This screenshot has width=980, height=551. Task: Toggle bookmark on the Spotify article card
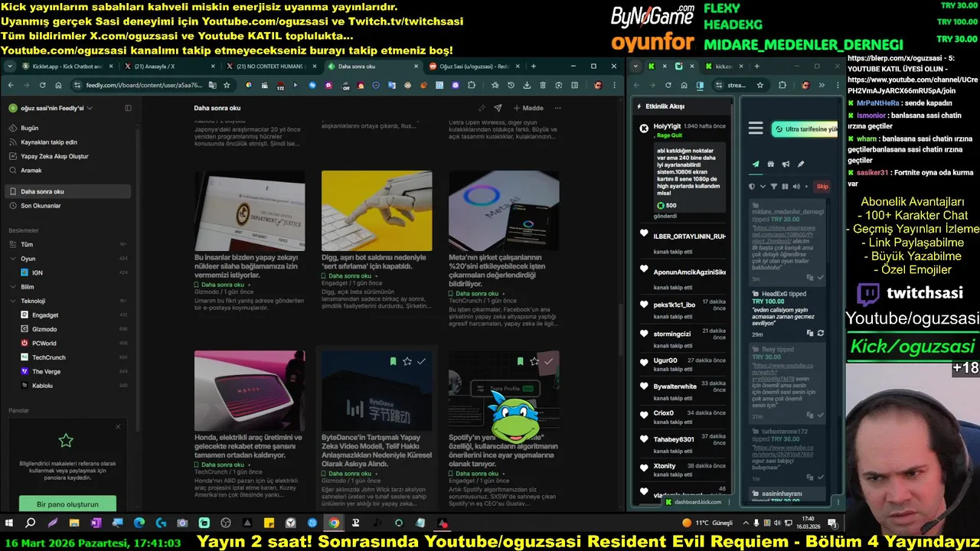click(x=521, y=361)
